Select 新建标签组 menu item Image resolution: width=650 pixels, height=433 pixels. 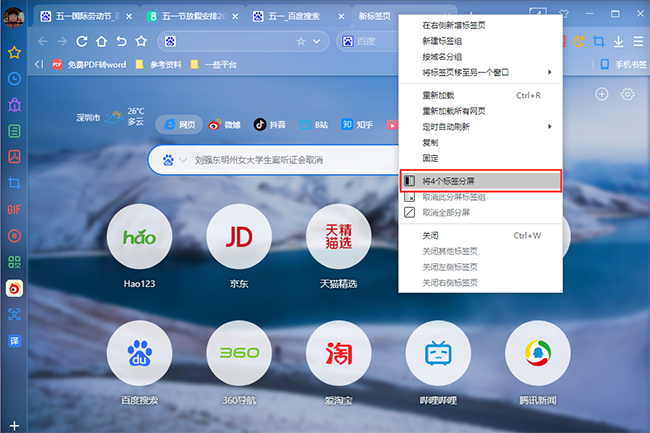point(480,41)
